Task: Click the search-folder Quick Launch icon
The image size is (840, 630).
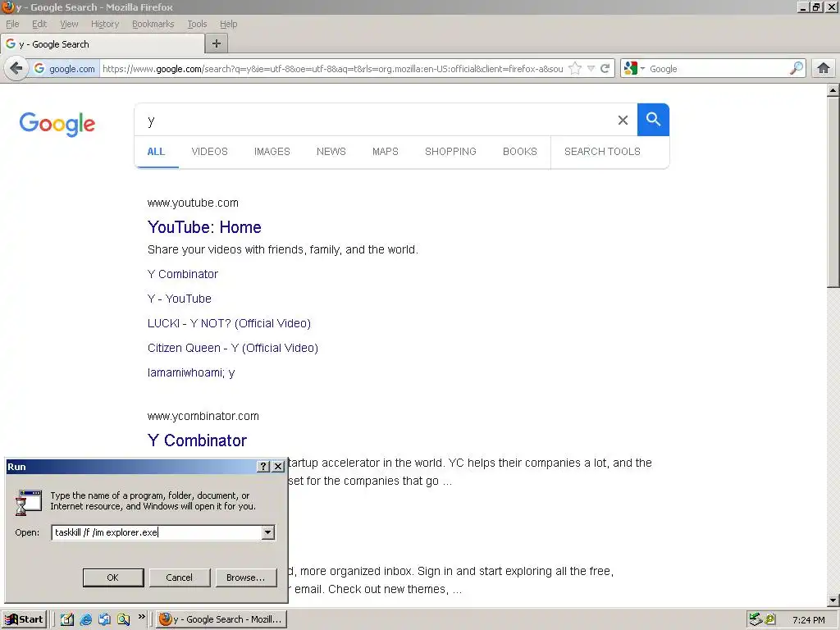Action: tap(123, 619)
